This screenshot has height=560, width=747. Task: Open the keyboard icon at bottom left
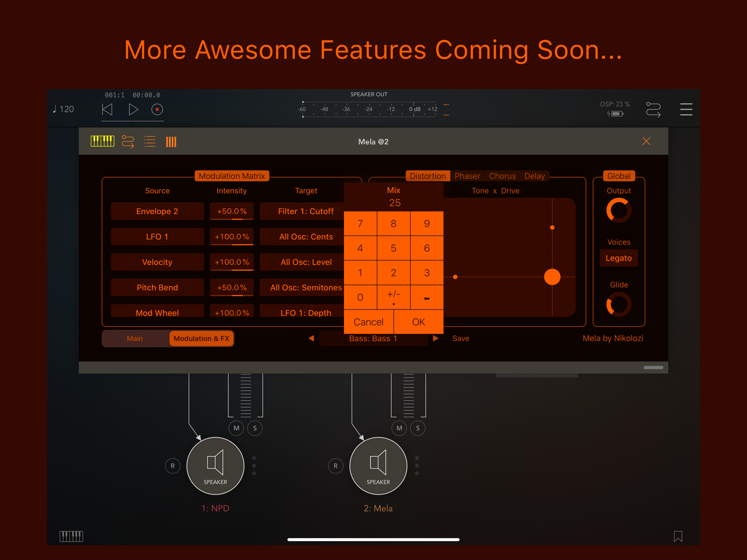tap(71, 536)
